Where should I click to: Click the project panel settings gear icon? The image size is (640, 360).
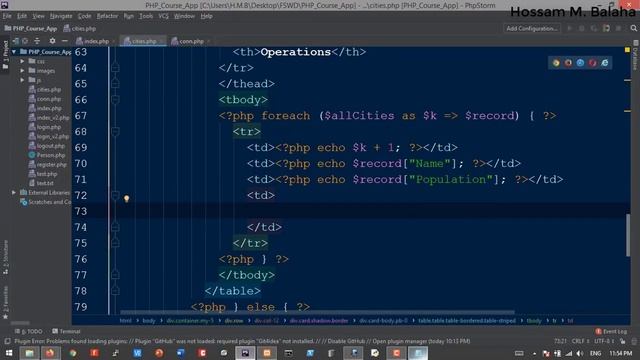pyautogui.click(x=52, y=41)
